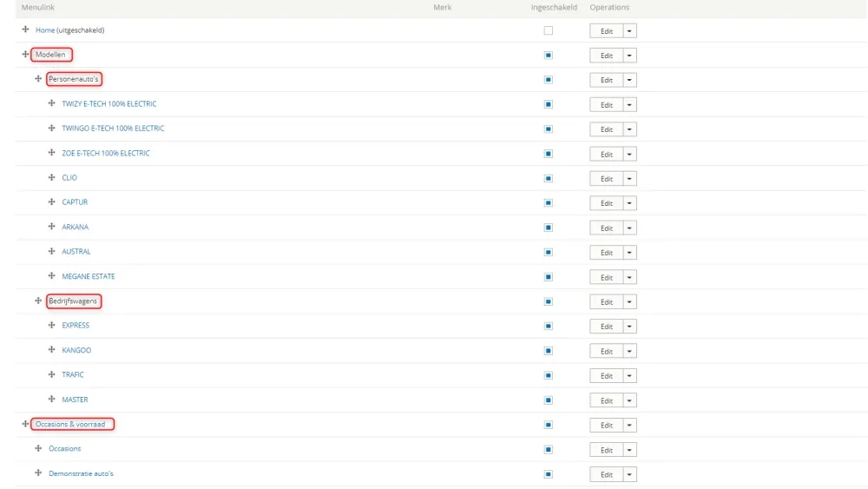The image size is (868, 489).
Task: Click the move handle next to Bedrijfswagens
Action: 38,301
